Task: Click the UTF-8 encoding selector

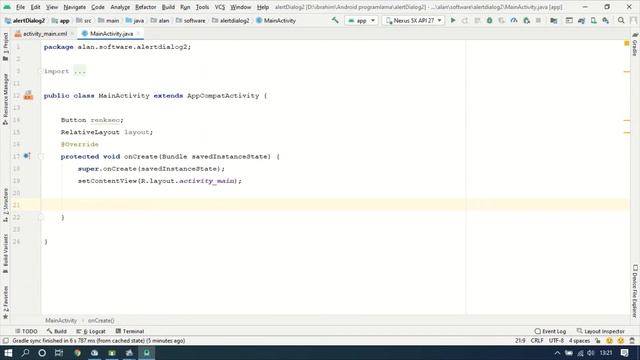Action: (556, 341)
